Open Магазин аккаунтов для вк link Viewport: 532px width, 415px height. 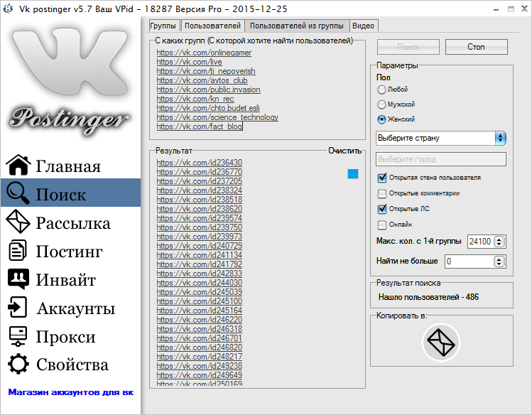point(71,392)
